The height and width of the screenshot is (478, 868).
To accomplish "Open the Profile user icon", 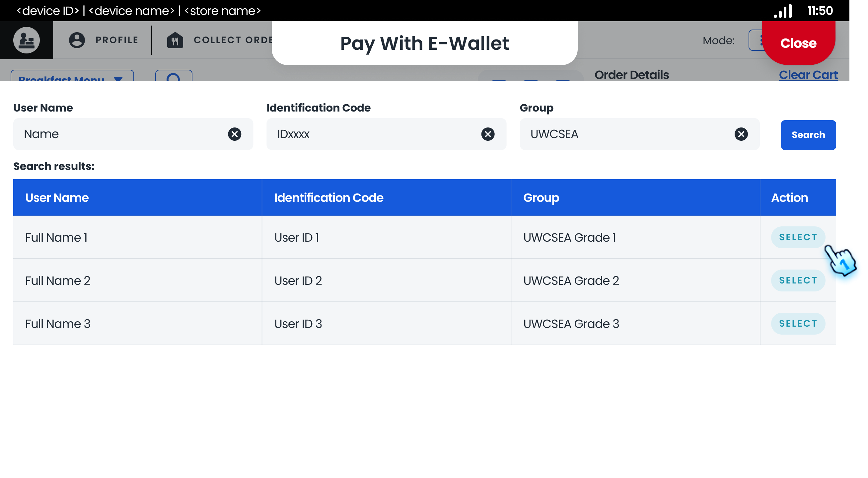I will pos(77,40).
